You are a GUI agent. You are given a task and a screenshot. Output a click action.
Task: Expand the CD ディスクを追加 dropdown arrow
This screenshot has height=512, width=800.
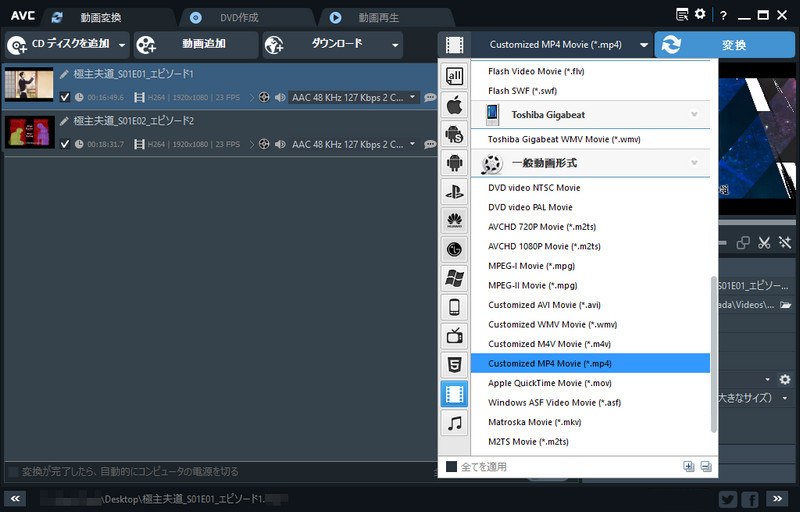pyautogui.click(x=122, y=45)
